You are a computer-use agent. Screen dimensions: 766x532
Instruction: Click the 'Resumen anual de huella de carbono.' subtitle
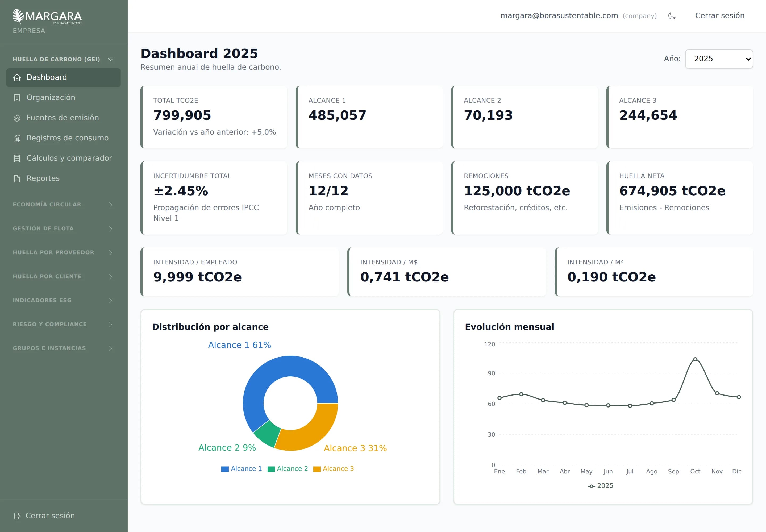(211, 67)
